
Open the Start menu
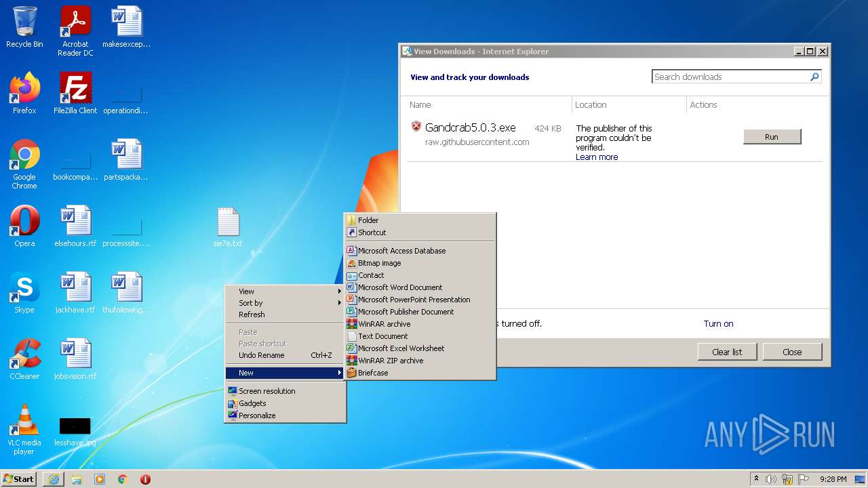18,479
